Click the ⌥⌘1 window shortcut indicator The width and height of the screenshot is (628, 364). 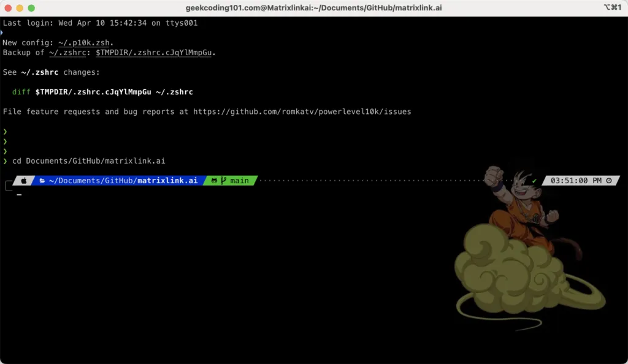(x=611, y=7)
